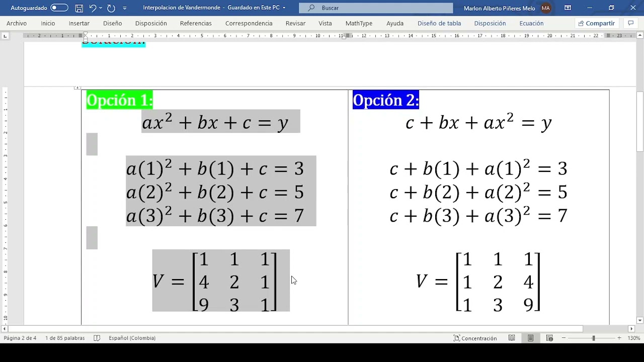Viewport: 644px width, 362px height.
Task: Open the Ecuación tab
Action: 531,23
